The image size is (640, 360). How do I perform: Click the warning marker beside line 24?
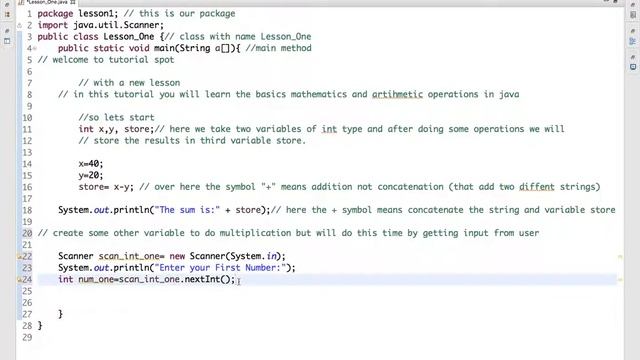[19, 280]
